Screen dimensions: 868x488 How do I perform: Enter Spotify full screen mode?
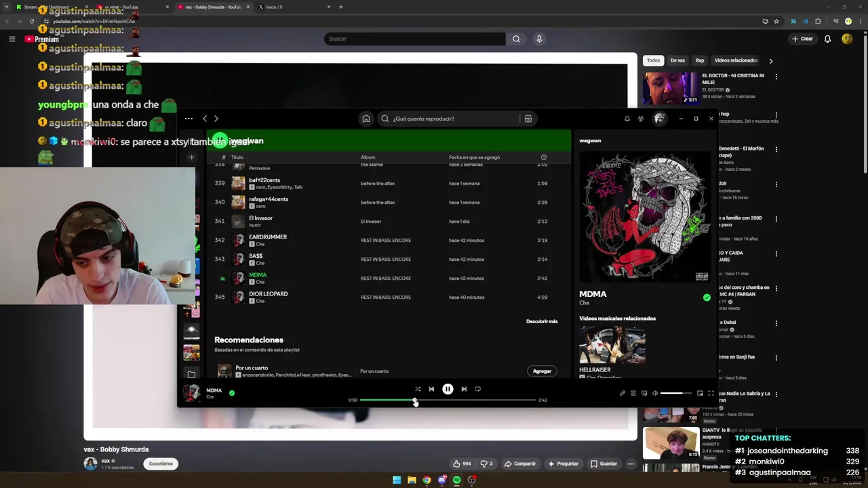pos(711,393)
